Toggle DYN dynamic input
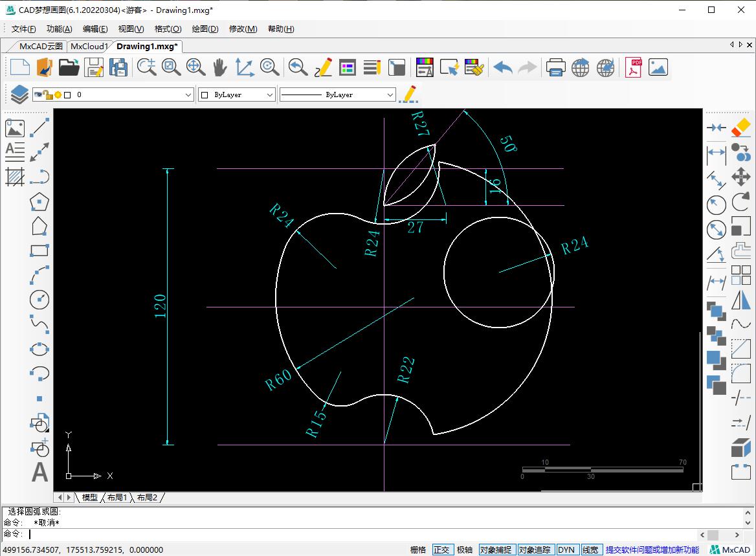The width and height of the screenshot is (756, 556). 566,550
